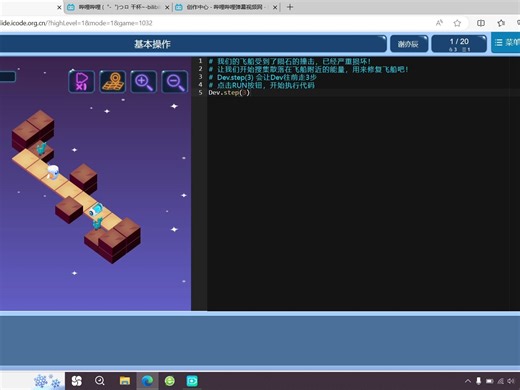Image resolution: width=520 pixels, height=390 pixels.
Task: Open the split screen browser icon
Action: [x=481, y=23]
